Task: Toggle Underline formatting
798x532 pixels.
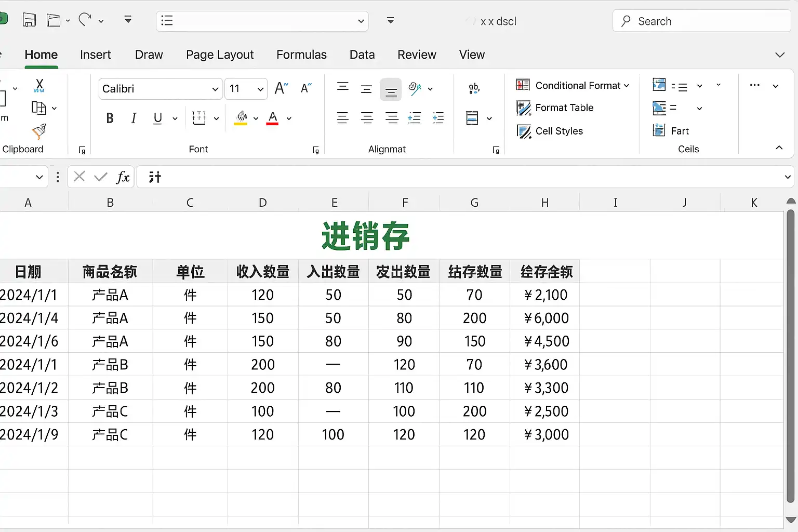Action: click(158, 118)
